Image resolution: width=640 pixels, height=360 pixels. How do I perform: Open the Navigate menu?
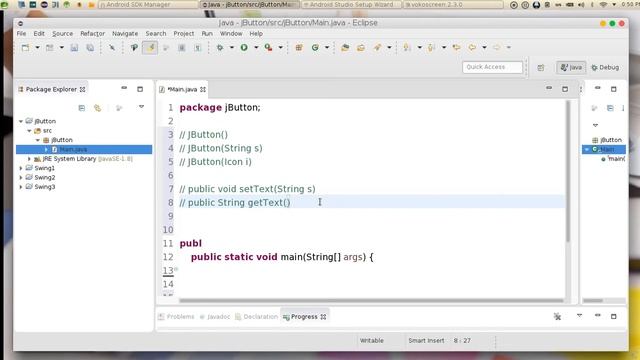coord(125,33)
